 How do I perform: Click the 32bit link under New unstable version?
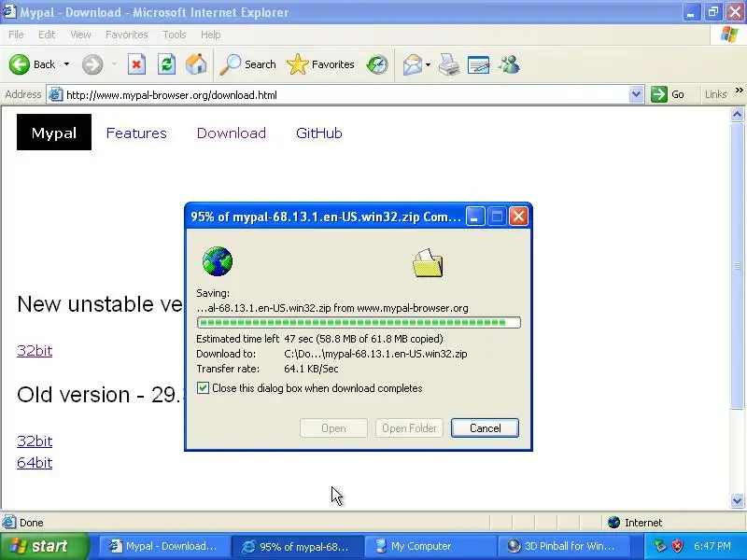[x=35, y=351]
